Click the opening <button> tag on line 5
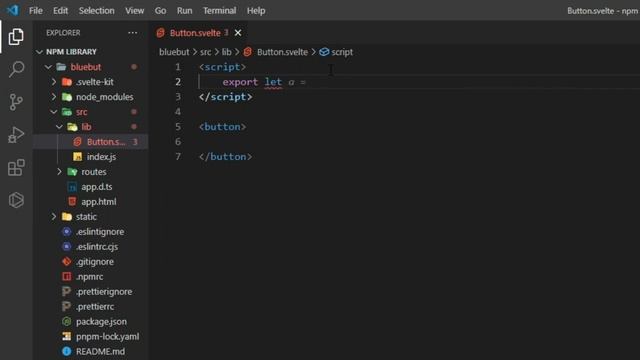The height and width of the screenshot is (360, 640). 222,127
